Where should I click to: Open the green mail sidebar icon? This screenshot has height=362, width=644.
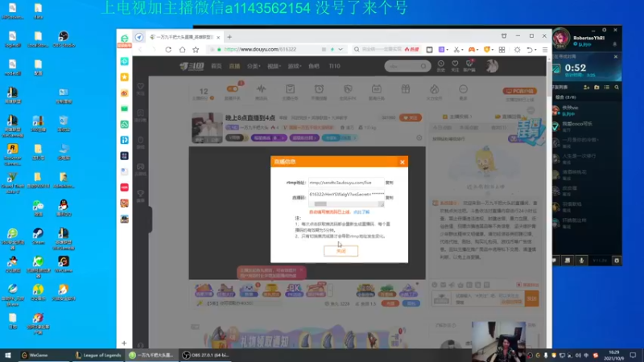pos(125,109)
